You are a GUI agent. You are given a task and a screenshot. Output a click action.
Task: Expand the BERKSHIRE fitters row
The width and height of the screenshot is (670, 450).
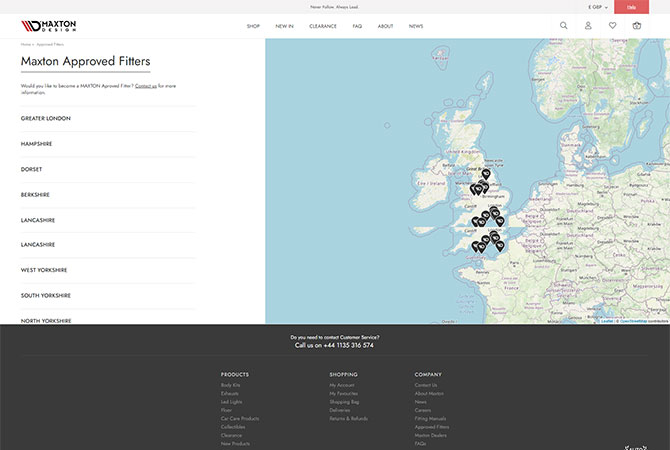(108, 195)
